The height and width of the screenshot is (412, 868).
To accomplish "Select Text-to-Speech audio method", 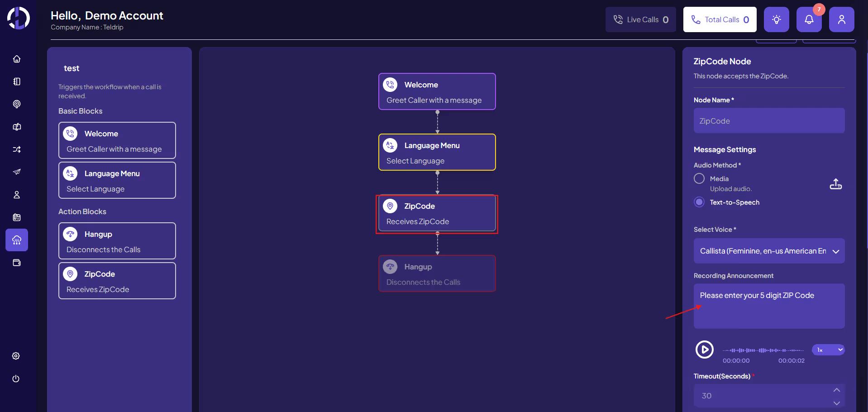I will (699, 202).
